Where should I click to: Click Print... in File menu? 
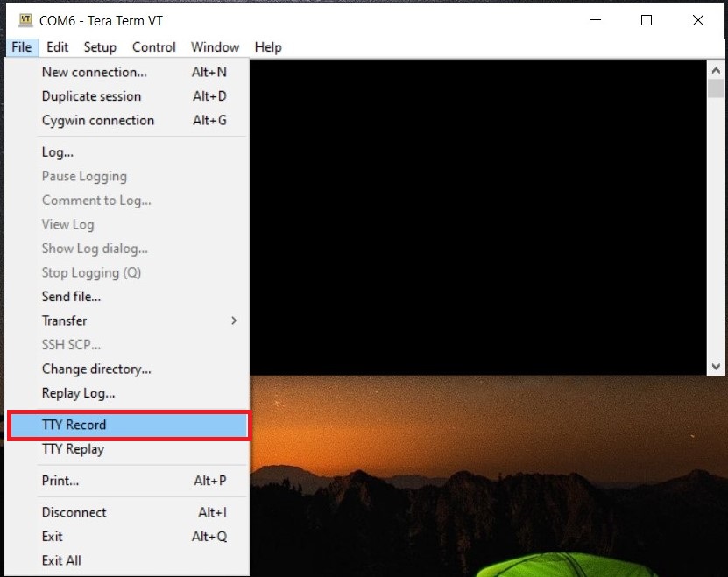[x=60, y=481]
